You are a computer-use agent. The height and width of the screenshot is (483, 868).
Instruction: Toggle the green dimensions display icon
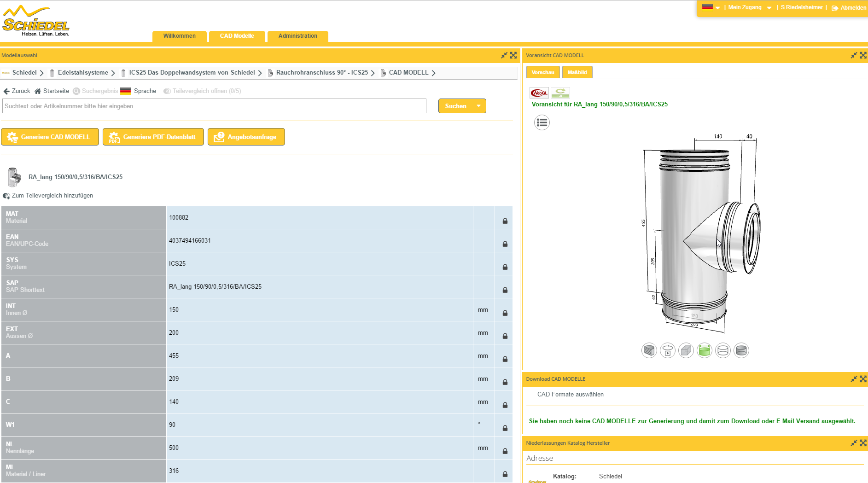click(x=704, y=350)
